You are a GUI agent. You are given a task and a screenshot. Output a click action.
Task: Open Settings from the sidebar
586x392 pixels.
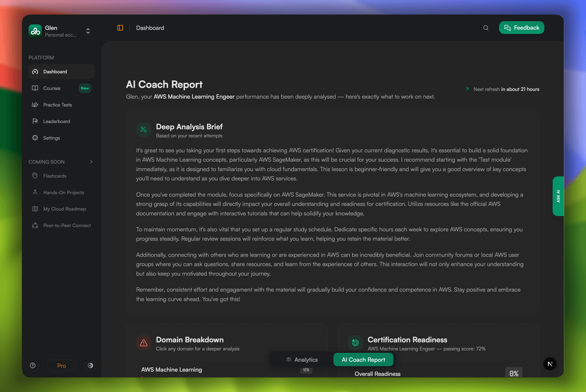[62, 138]
